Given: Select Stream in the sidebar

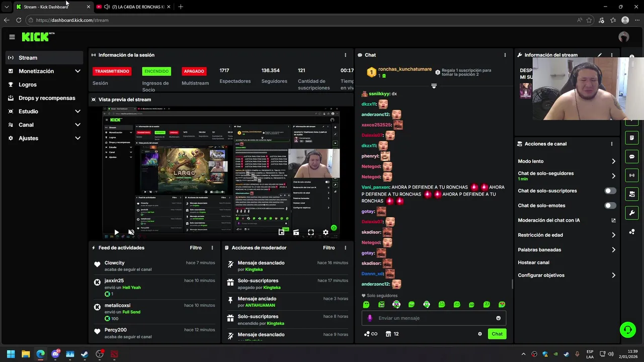Looking at the screenshot, I should point(44,58).
